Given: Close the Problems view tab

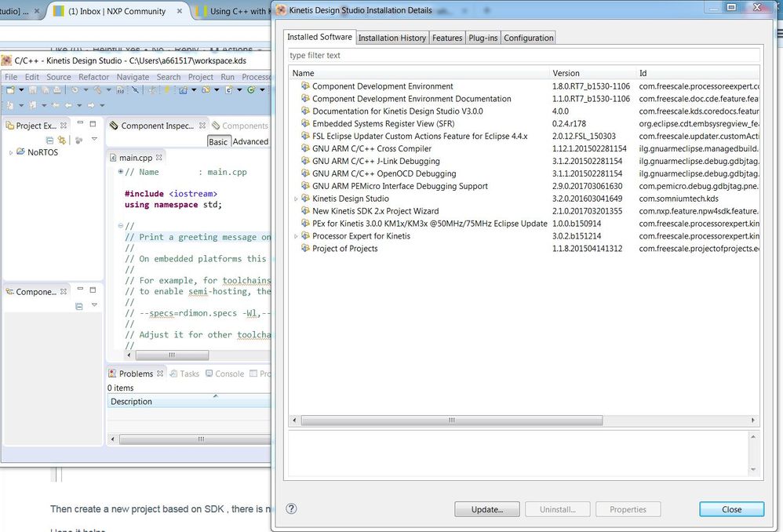Looking at the screenshot, I should click(x=160, y=373).
